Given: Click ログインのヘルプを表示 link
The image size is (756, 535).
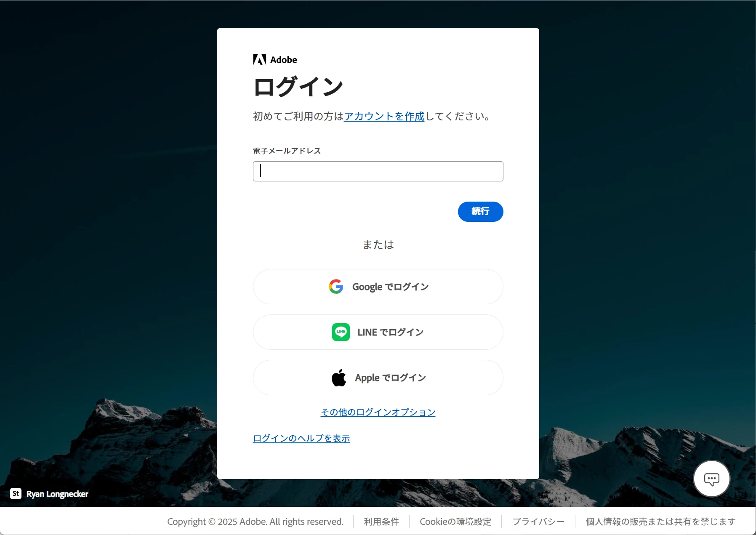Looking at the screenshot, I should (x=301, y=438).
